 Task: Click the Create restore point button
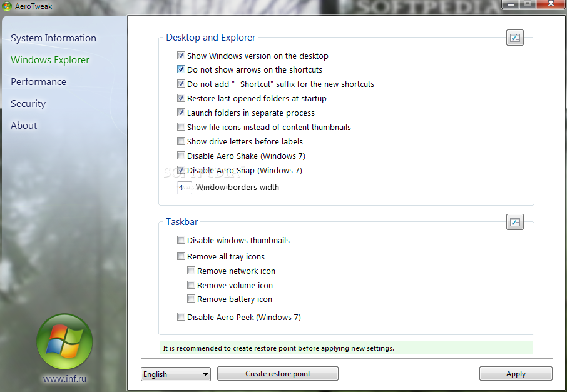(x=278, y=374)
